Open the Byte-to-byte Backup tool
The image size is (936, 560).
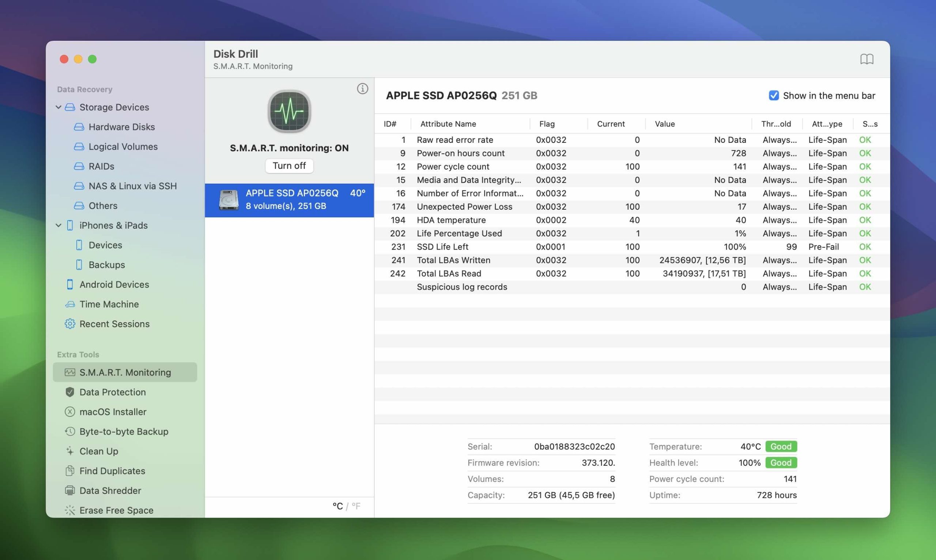[x=124, y=431]
